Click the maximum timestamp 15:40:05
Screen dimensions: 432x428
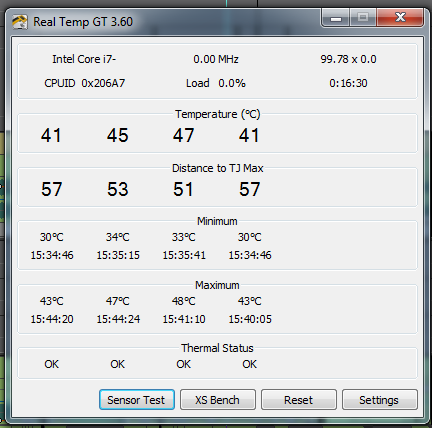(250, 319)
